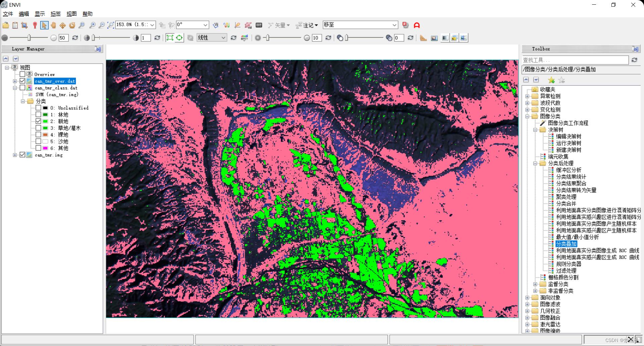Adjust the sharpen slider handle
The image size is (644, 346).
click(267, 38)
